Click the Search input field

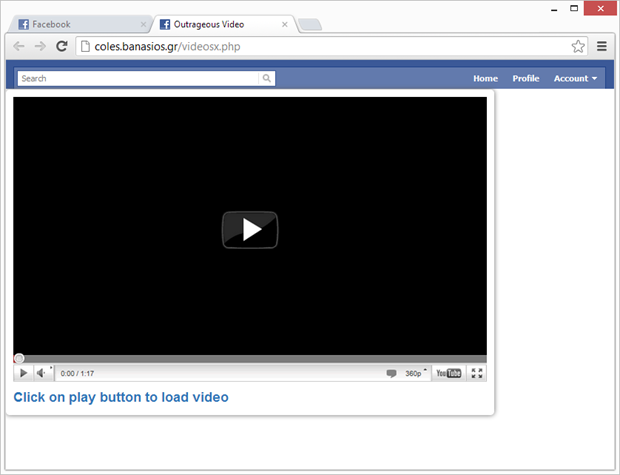(138, 78)
